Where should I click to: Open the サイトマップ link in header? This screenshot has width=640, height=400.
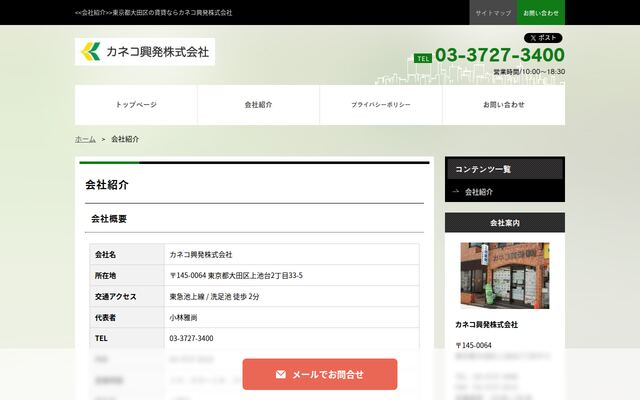[x=493, y=13]
